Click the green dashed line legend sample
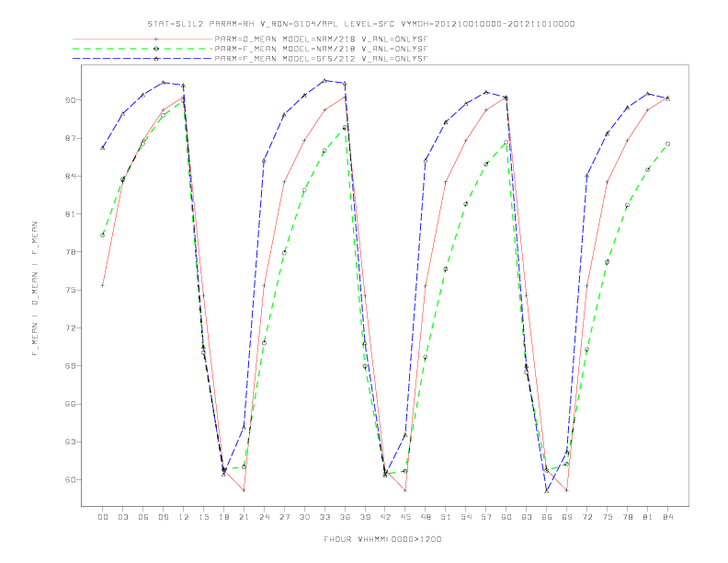The width and height of the screenshot is (728, 563). click(x=142, y=49)
